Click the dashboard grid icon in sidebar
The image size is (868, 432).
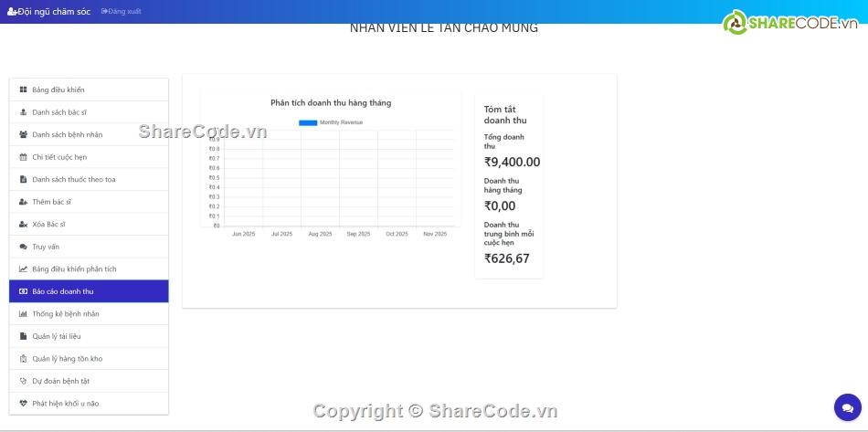(23, 90)
